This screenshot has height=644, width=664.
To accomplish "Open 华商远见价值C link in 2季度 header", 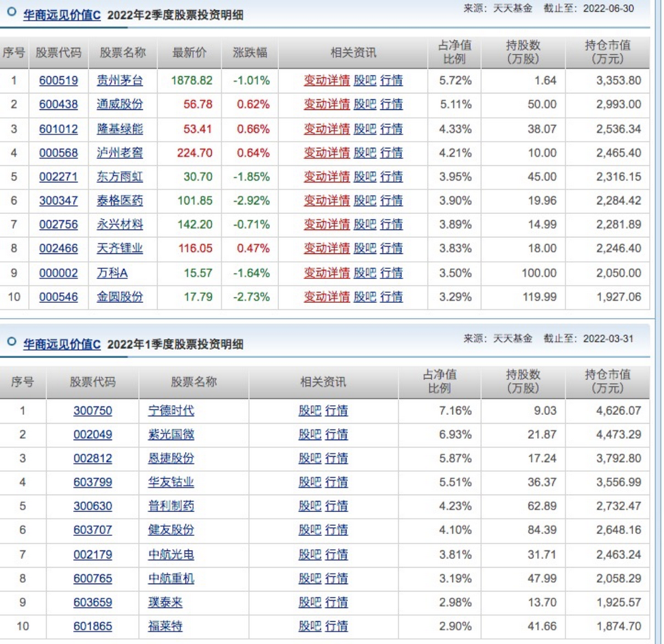I will [x=62, y=15].
